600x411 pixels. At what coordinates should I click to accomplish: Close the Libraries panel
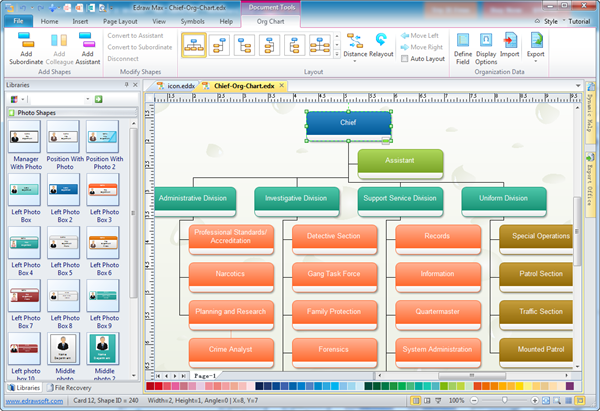click(x=135, y=85)
